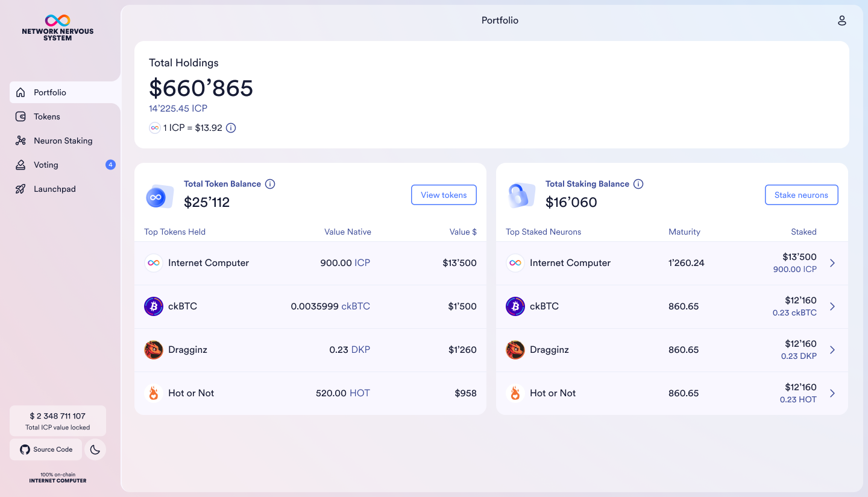
Task: Open the Source Code GitHub link
Action: [x=46, y=449]
